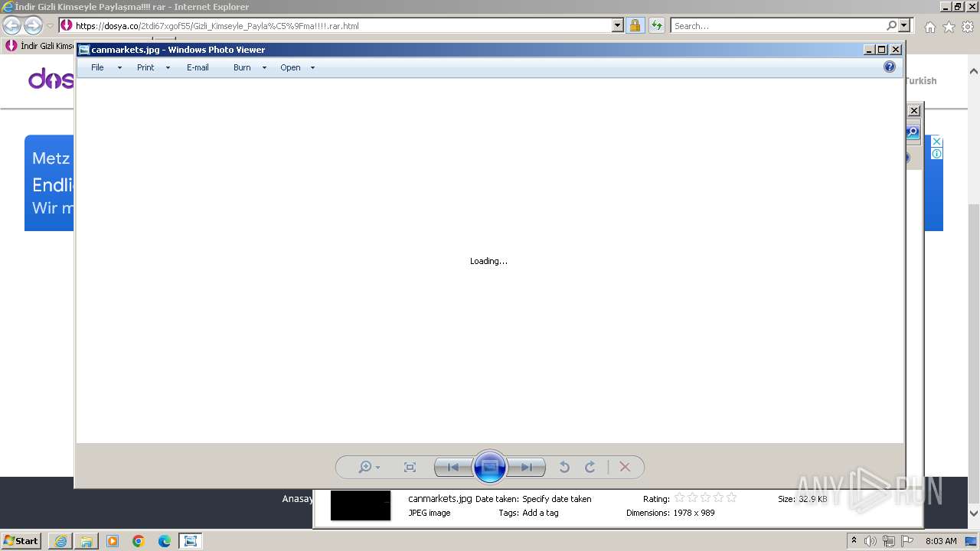Click the page scrollbar down arrow

(974, 514)
